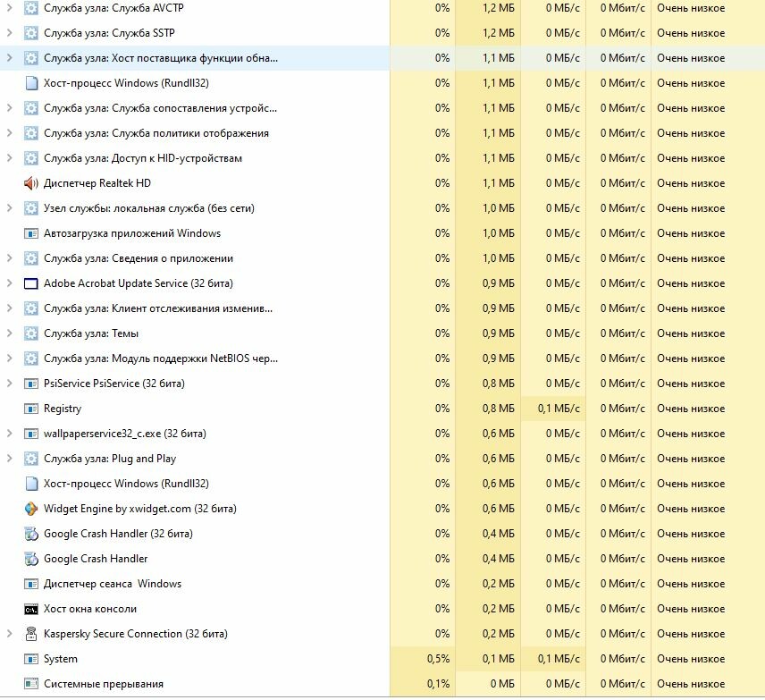Expand Служба политики отображения group

[x=9, y=133]
